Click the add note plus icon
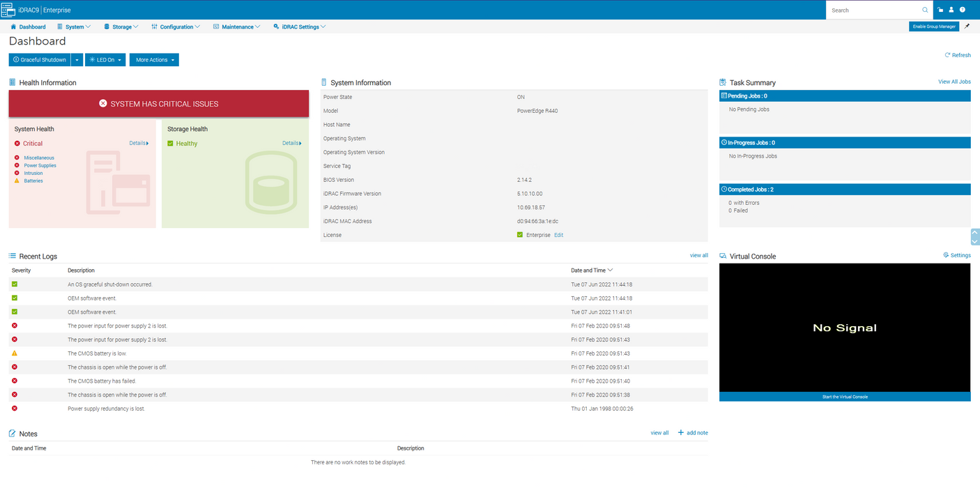This screenshot has height=488, width=980. pos(681,433)
